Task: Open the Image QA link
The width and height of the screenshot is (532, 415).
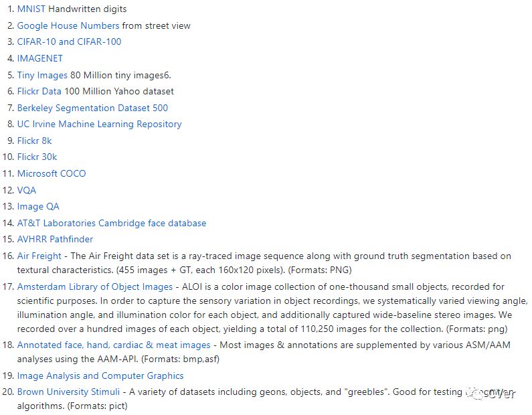Action: coord(38,207)
